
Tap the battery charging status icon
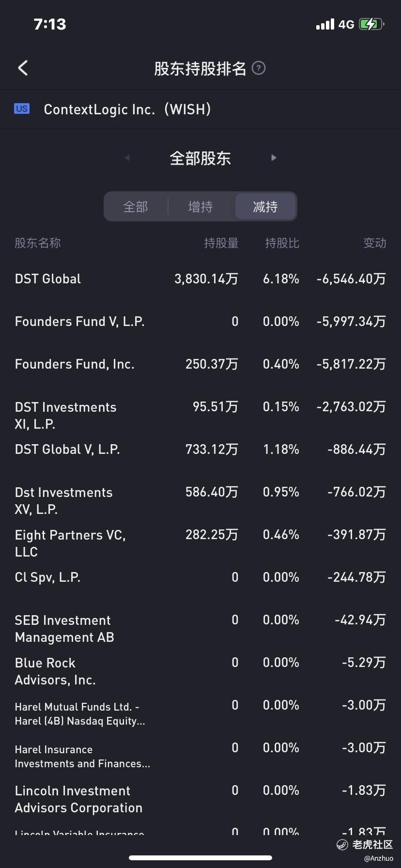pyautogui.click(x=371, y=24)
